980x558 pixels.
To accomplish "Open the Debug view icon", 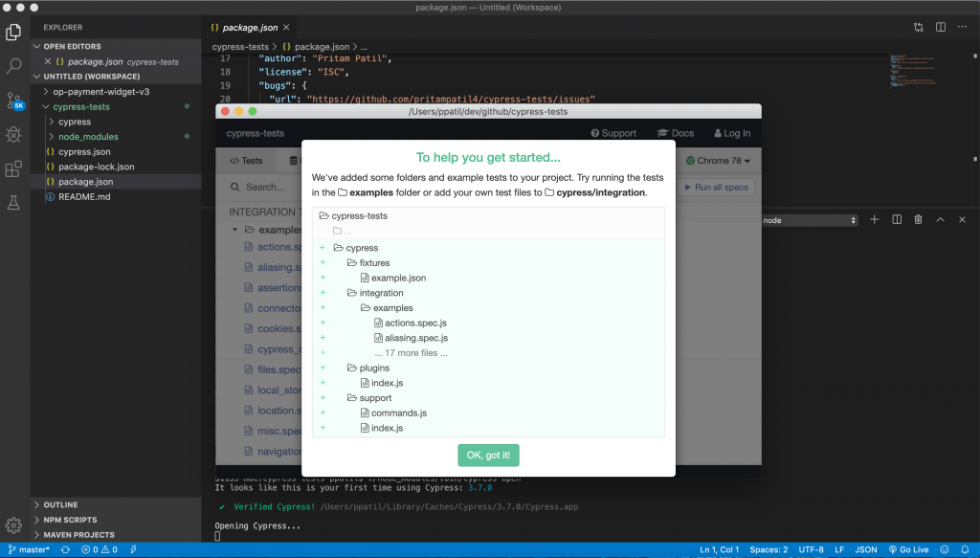I will [x=13, y=134].
